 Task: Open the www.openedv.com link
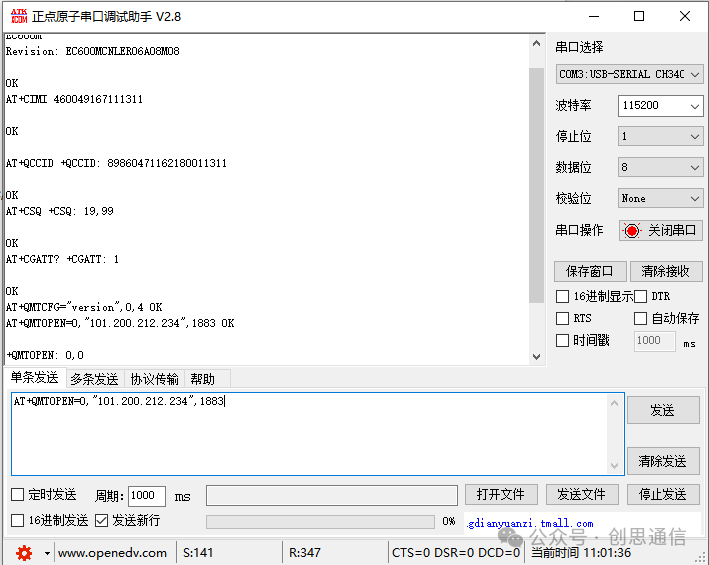(x=112, y=553)
